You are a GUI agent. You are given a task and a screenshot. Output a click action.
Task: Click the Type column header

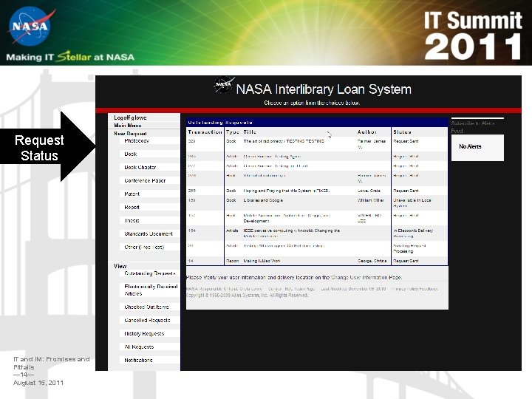(x=233, y=132)
